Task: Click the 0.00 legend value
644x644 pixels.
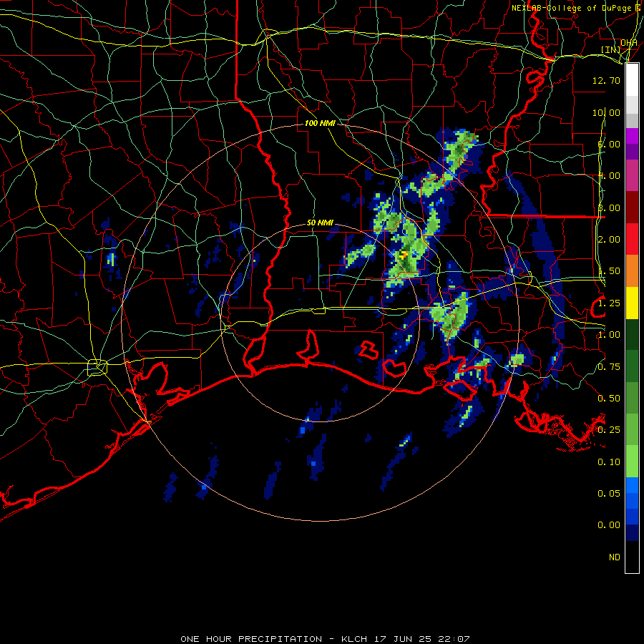Action: pos(609,525)
